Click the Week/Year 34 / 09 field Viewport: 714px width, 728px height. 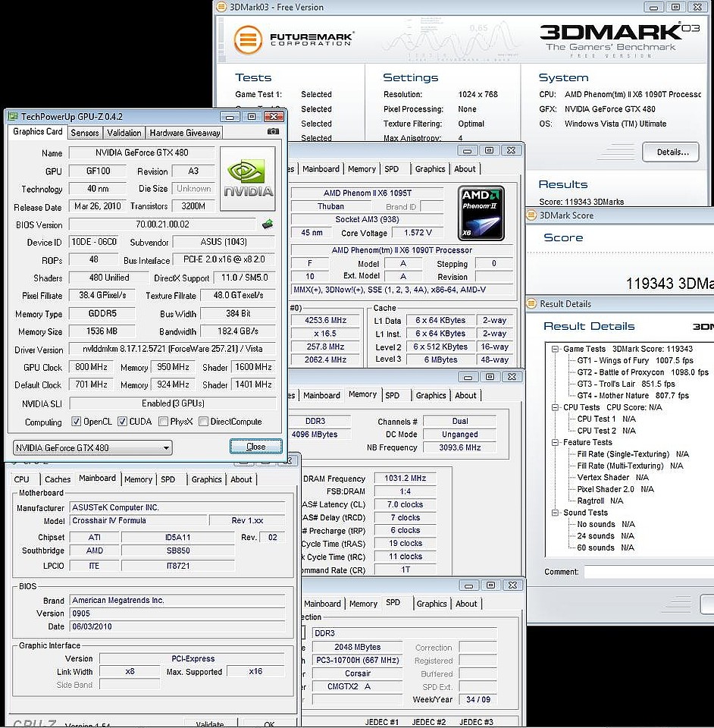[478, 700]
